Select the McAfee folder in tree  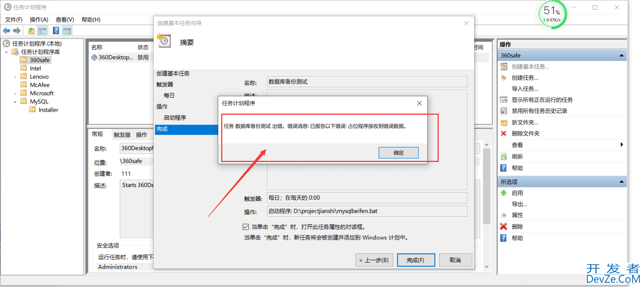pyautogui.click(x=40, y=85)
